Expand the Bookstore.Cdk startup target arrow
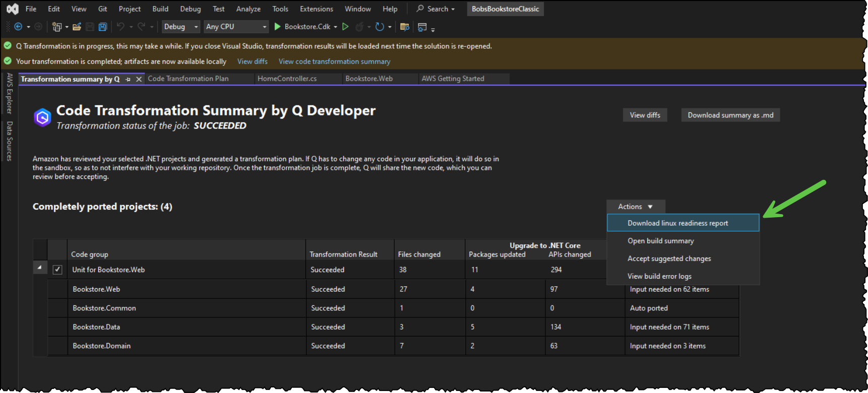This screenshot has width=868, height=393. (x=335, y=27)
